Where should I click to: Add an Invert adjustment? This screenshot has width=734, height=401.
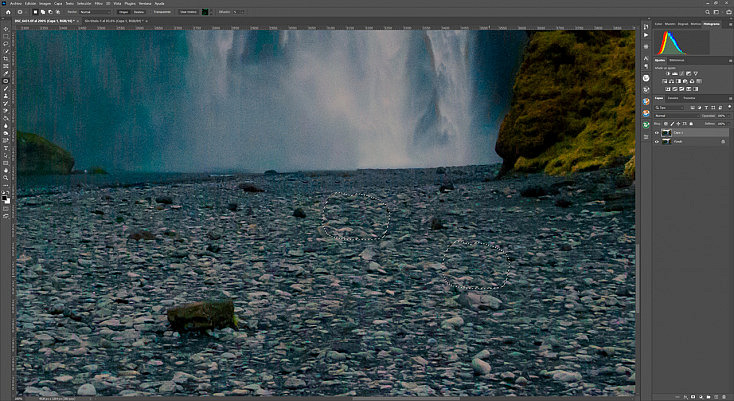668,89
